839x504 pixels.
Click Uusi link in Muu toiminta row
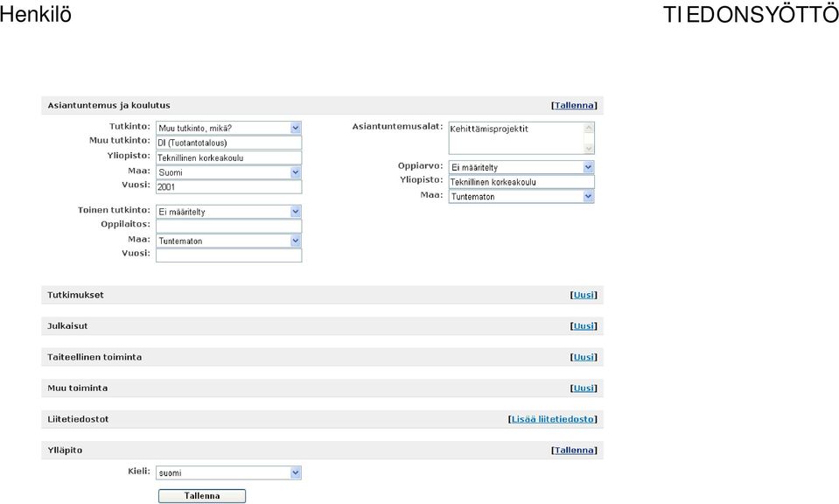584,388
